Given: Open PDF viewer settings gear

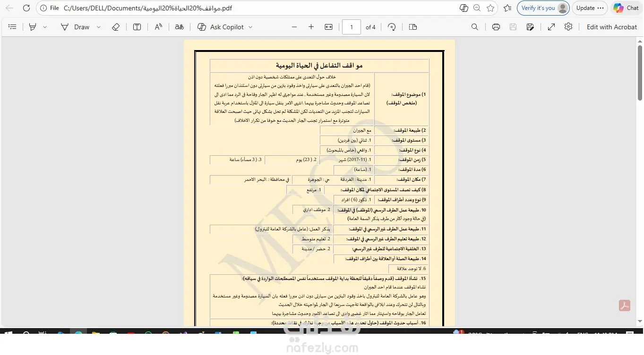Looking at the screenshot, I should [568, 27].
